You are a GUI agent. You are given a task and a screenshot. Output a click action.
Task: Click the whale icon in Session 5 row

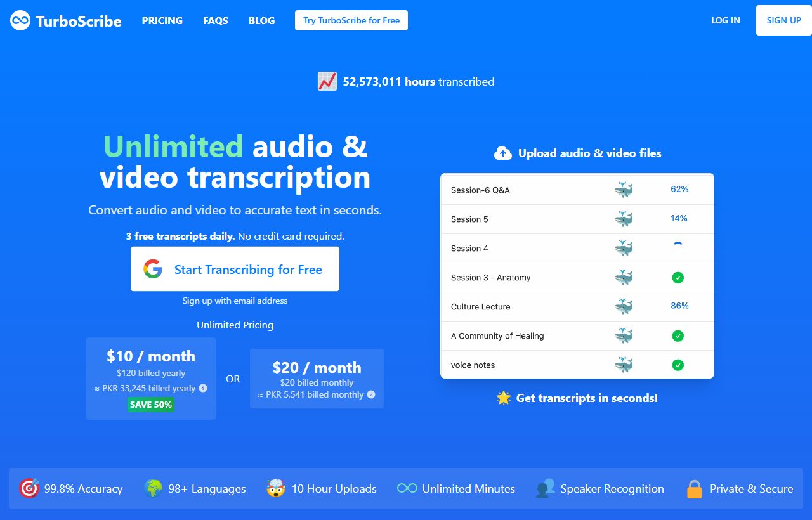pos(624,219)
